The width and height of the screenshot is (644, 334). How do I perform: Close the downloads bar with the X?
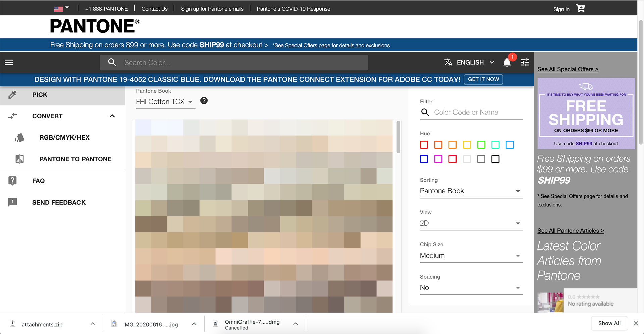pos(636,323)
